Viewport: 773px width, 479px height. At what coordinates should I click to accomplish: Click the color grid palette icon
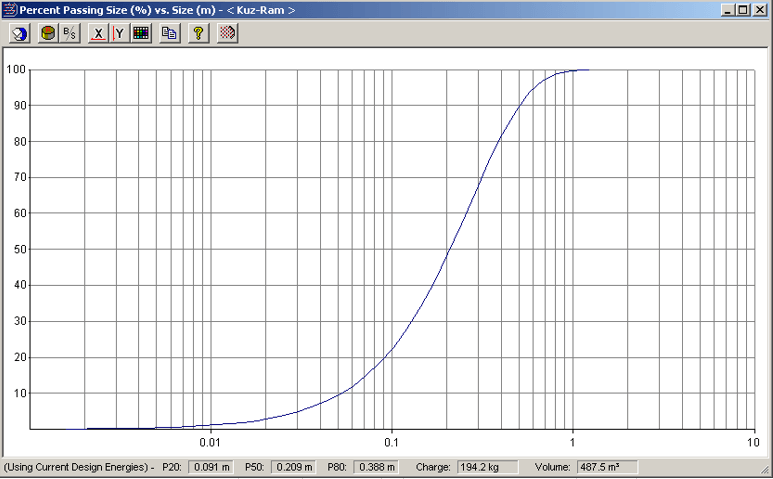click(140, 33)
